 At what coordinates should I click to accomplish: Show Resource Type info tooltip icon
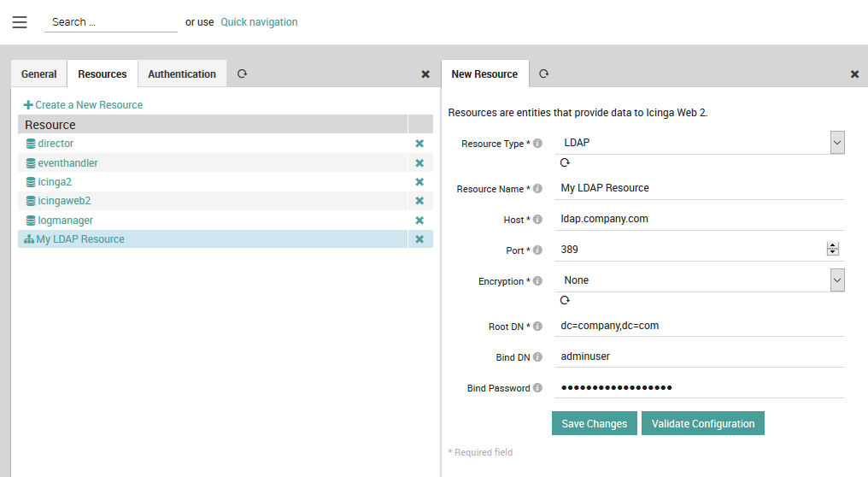pyautogui.click(x=537, y=143)
